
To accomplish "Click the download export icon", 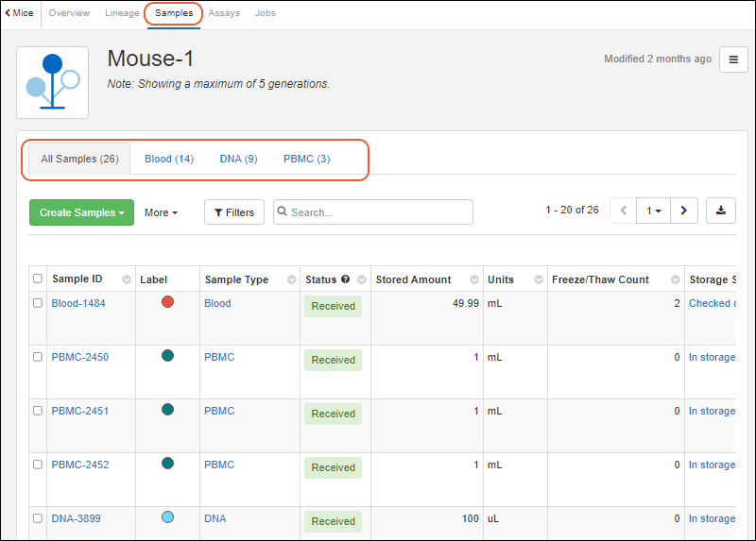I will tap(720, 211).
